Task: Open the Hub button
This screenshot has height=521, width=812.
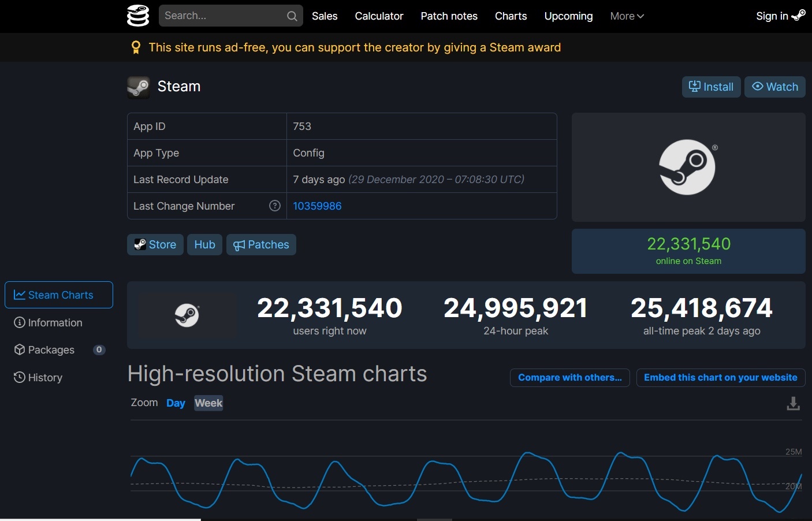Action: (204, 244)
